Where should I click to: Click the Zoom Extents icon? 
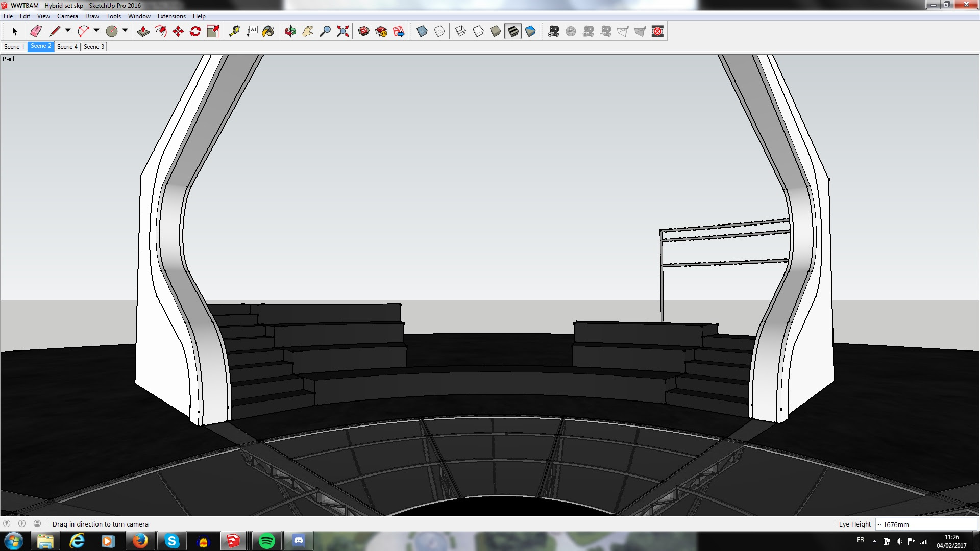343,31
